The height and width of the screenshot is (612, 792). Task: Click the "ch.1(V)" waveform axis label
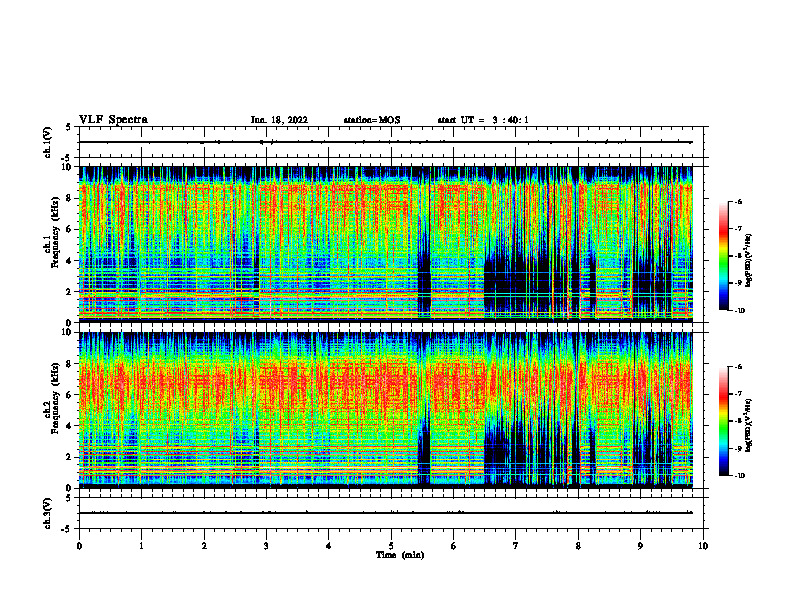point(48,142)
